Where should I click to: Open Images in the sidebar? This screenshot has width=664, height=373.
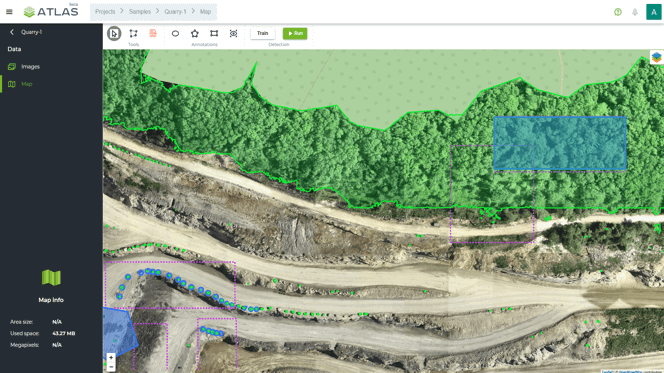(30, 66)
